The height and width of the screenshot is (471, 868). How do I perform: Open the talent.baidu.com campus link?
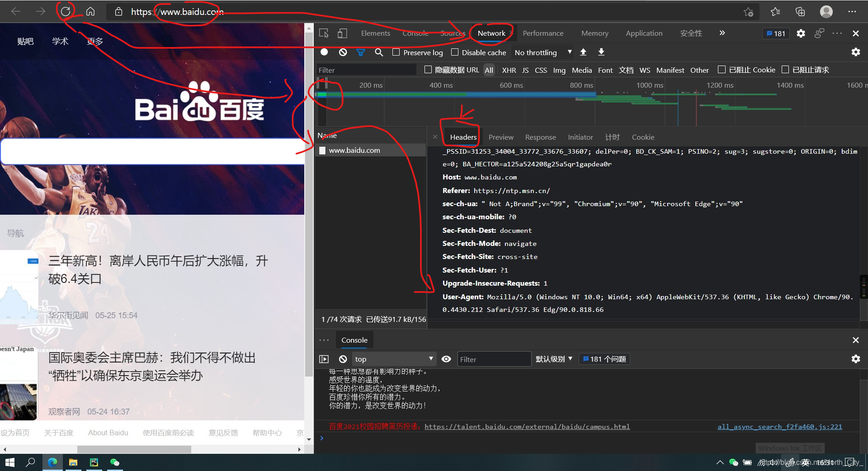527,426
